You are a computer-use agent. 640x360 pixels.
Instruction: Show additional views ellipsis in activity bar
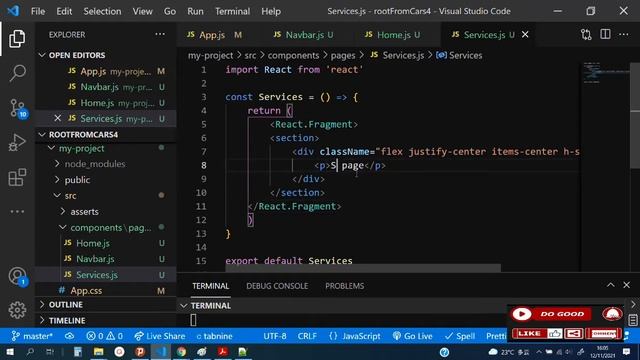pyautogui.click(x=17, y=211)
